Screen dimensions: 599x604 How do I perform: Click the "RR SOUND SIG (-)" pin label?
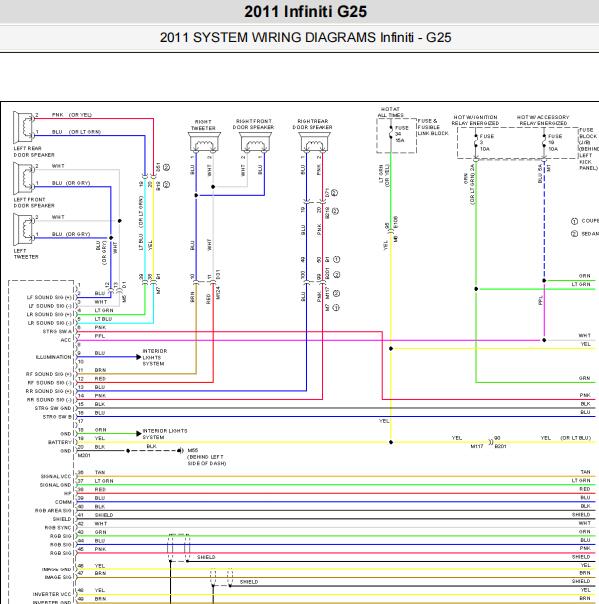pos(49,400)
